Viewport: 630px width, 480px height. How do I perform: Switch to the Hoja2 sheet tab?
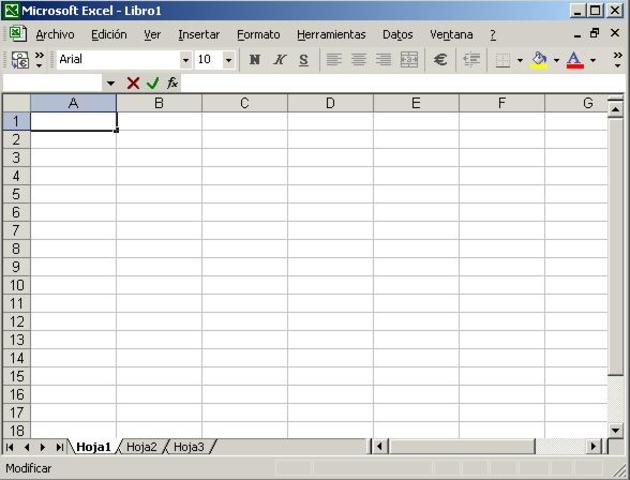[141, 447]
